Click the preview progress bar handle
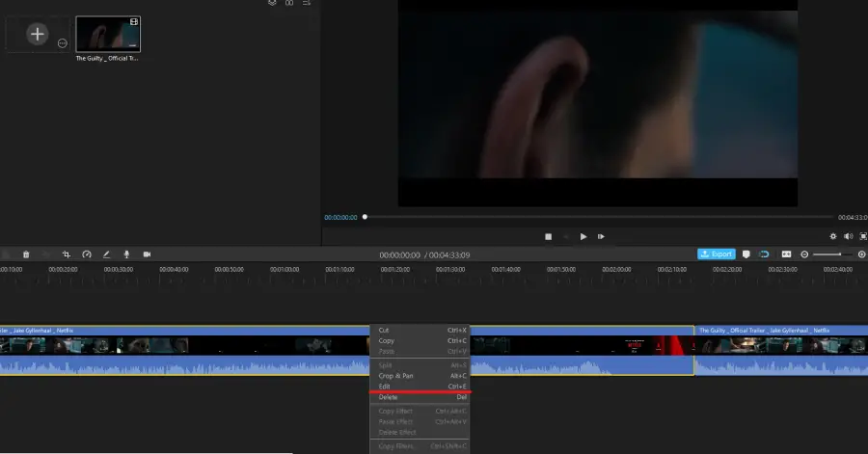This screenshot has height=454, width=868. tap(365, 217)
